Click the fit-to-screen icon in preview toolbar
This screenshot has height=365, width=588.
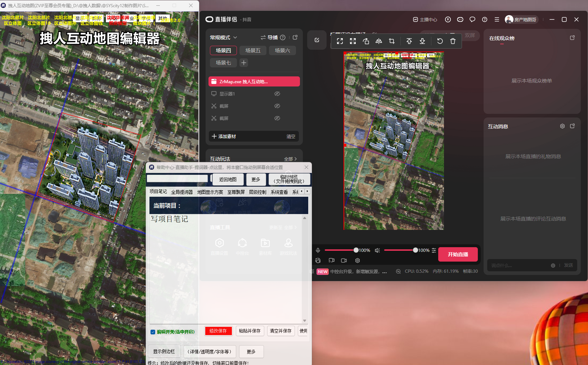[340, 41]
